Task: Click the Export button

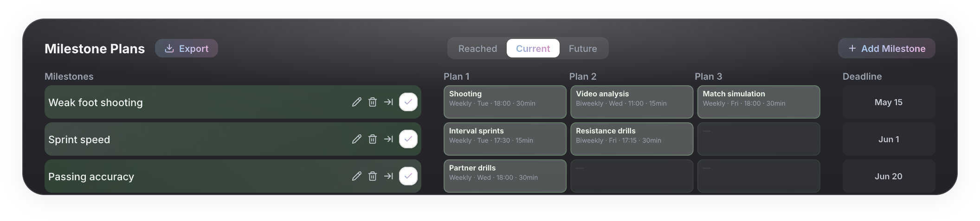Action: (x=187, y=48)
